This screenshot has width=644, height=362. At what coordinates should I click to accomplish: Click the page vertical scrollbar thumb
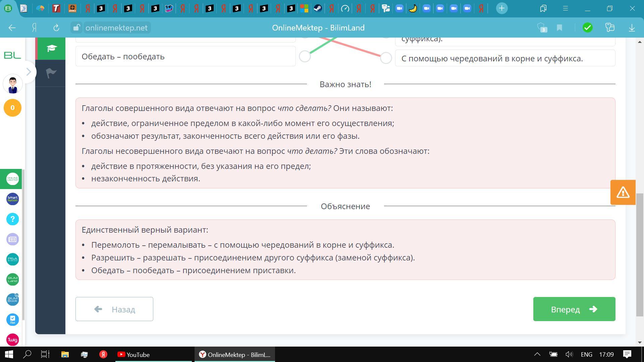coord(640,255)
